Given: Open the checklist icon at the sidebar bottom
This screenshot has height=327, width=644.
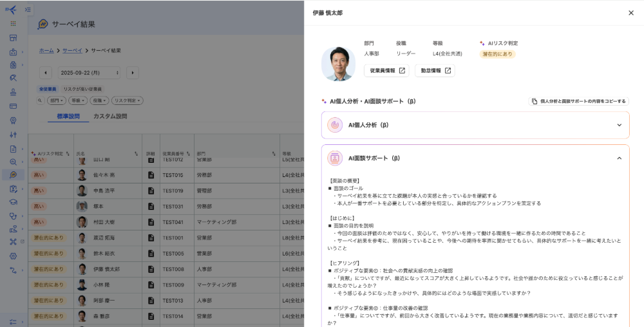Looking at the screenshot, I should click(13, 322).
